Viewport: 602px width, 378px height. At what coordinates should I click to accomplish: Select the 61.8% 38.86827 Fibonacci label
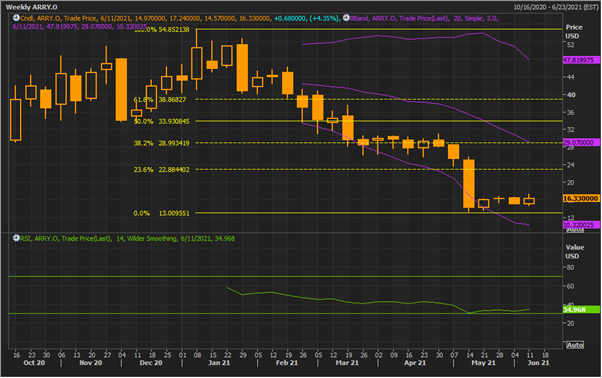tap(160, 99)
